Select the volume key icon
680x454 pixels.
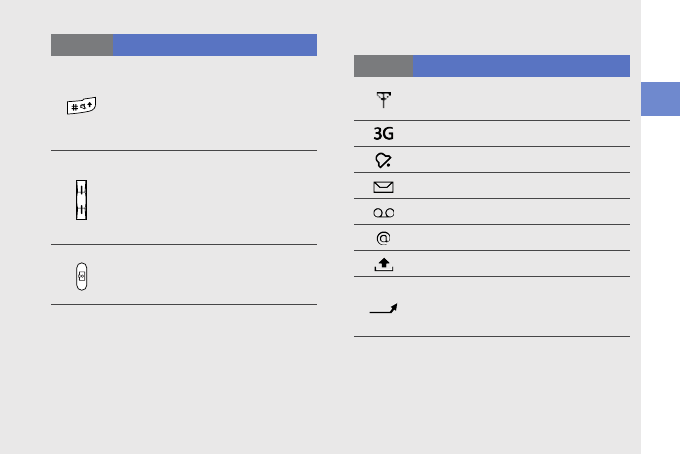pos(82,200)
